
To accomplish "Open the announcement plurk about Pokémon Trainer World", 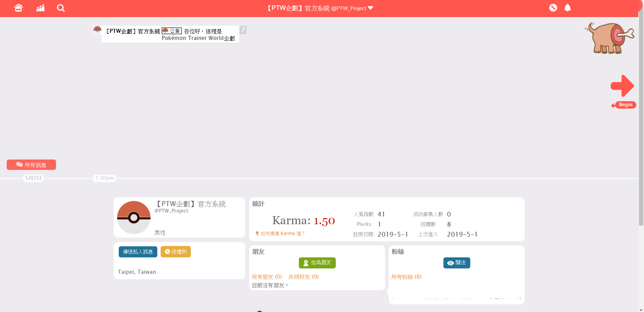I will [170, 35].
